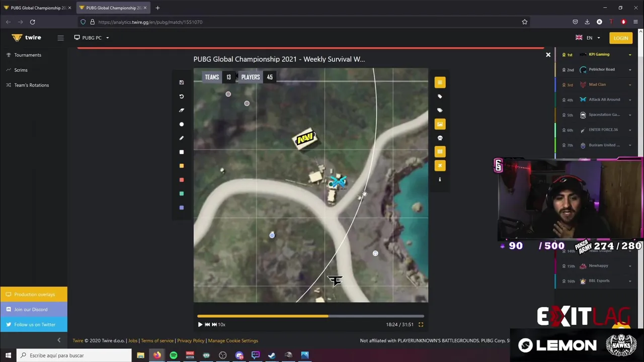644x362 pixels.
Task: Open the EN language dropdown
Action: (x=588, y=38)
